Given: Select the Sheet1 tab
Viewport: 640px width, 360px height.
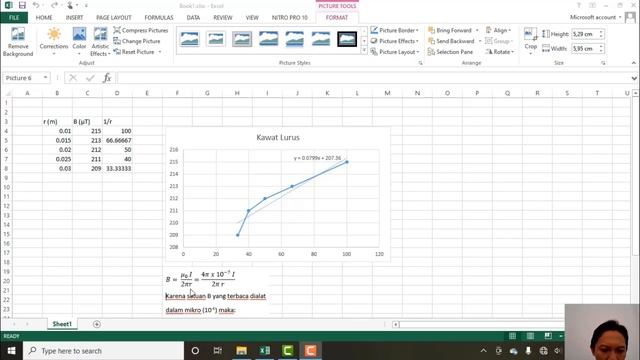Looking at the screenshot, I should click(62, 324).
